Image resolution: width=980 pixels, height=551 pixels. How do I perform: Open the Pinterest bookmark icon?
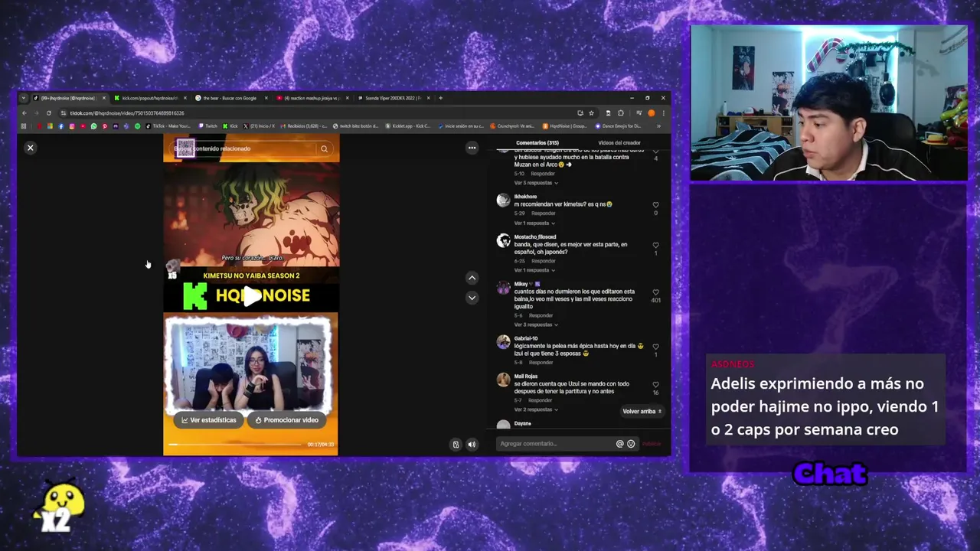coord(105,126)
